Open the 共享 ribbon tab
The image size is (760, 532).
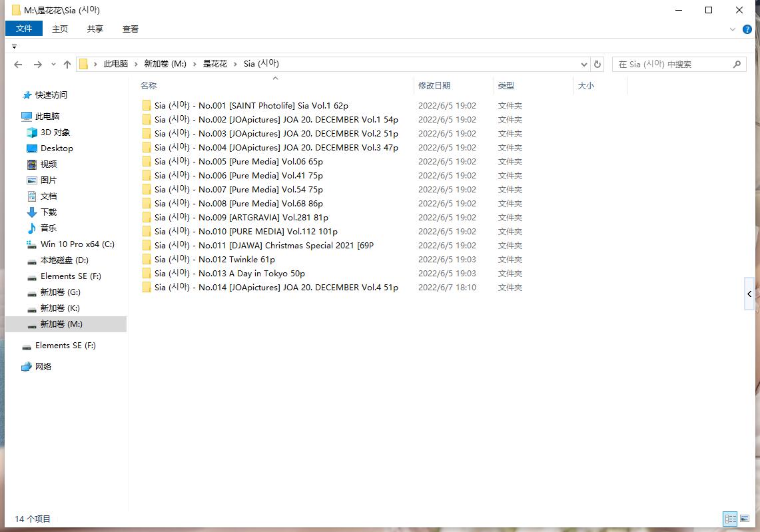(x=95, y=29)
